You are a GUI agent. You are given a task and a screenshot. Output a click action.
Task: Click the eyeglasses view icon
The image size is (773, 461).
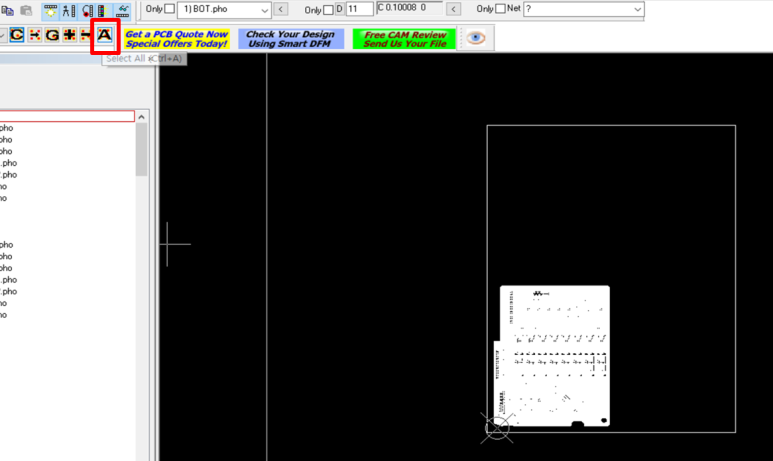click(122, 10)
